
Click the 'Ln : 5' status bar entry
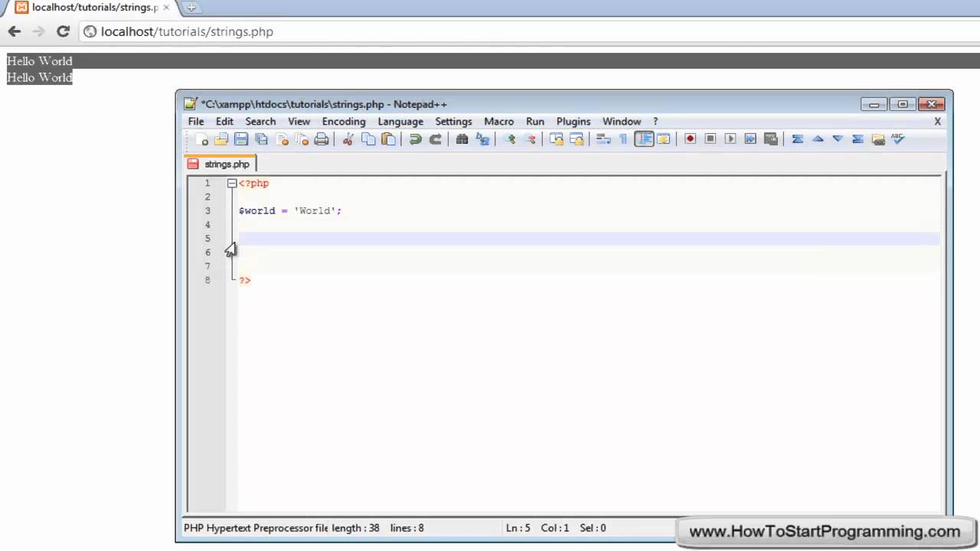(x=518, y=528)
